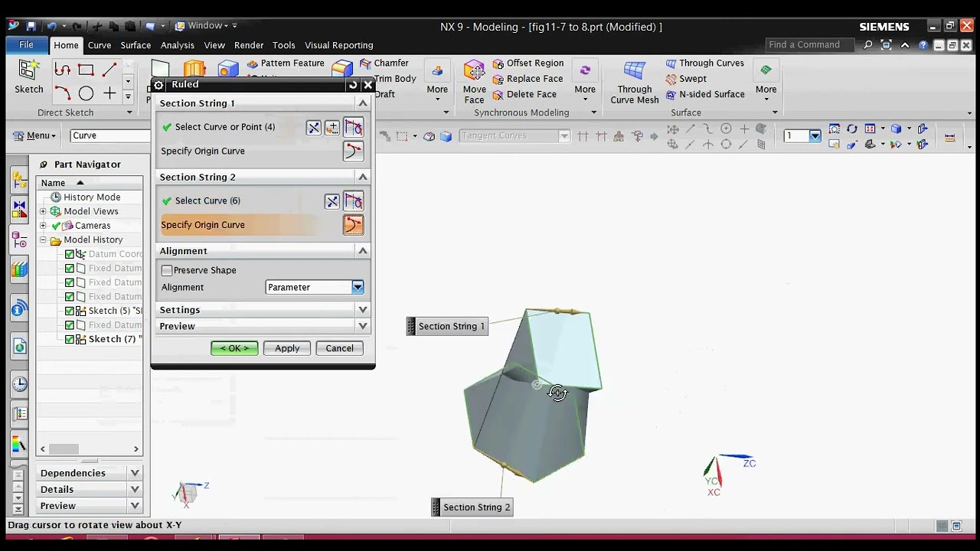Click Delete Face tool

pyautogui.click(x=524, y=94)
